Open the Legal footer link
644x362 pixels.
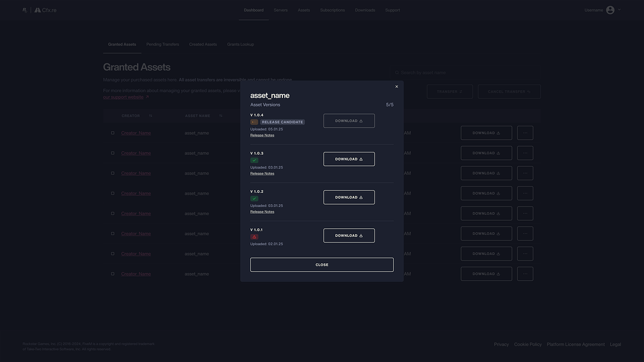[615, 345]
